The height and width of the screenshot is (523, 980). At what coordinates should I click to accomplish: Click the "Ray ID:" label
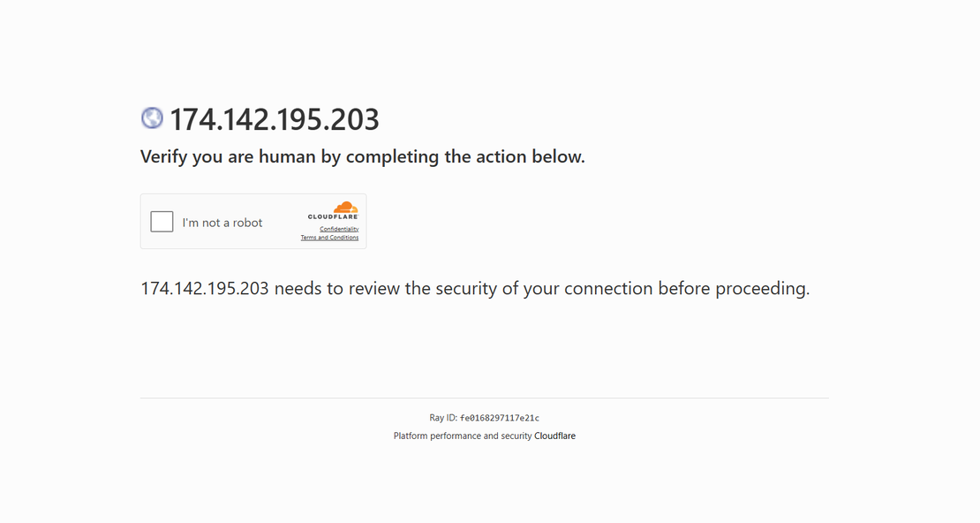click(443, 418)
